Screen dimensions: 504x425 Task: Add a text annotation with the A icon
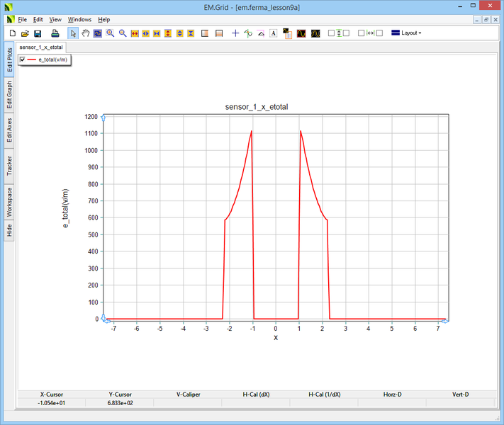[274, 33]
